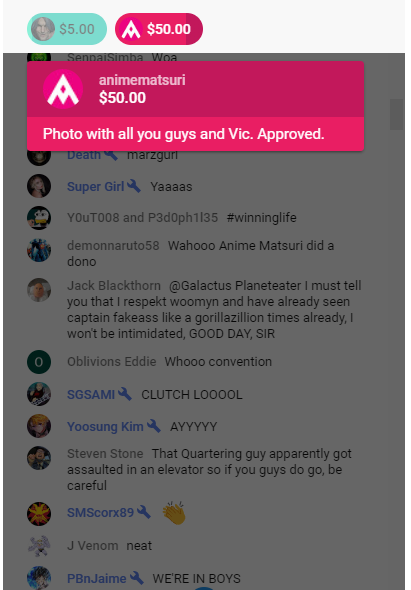Click animematsuri logo in expanded donation card
The width and height of the screenshot is (411, 590).
63,89
